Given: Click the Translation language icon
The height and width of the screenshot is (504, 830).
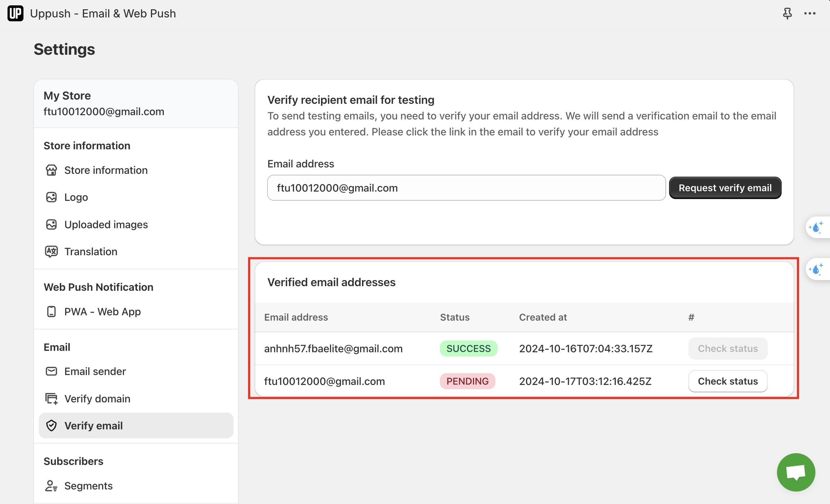Looking at the screenshot, I should point(51,251).
